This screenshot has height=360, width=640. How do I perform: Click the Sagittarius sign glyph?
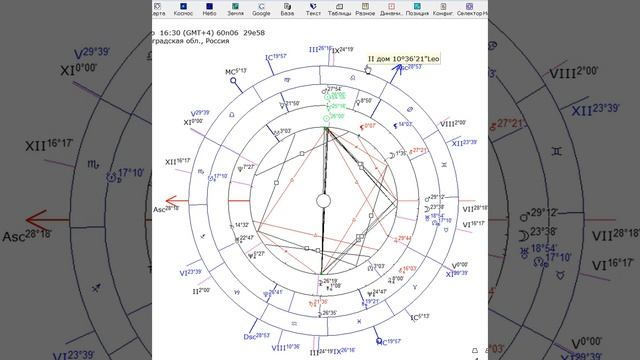202,236
